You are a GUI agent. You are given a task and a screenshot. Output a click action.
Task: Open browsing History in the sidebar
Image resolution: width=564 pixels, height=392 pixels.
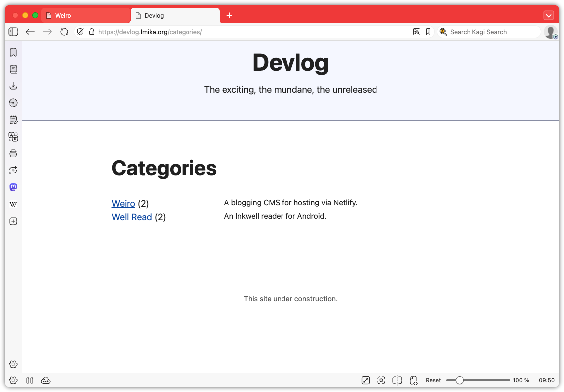point(13,103)
